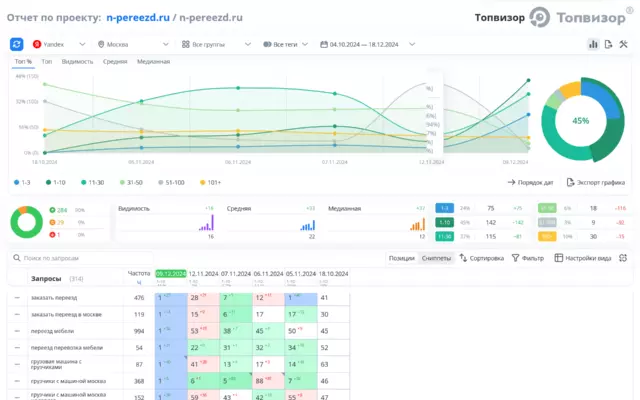Click the green 284 status icon
The height and width of the screenshot is (400, 640).
tap(52, 210)
